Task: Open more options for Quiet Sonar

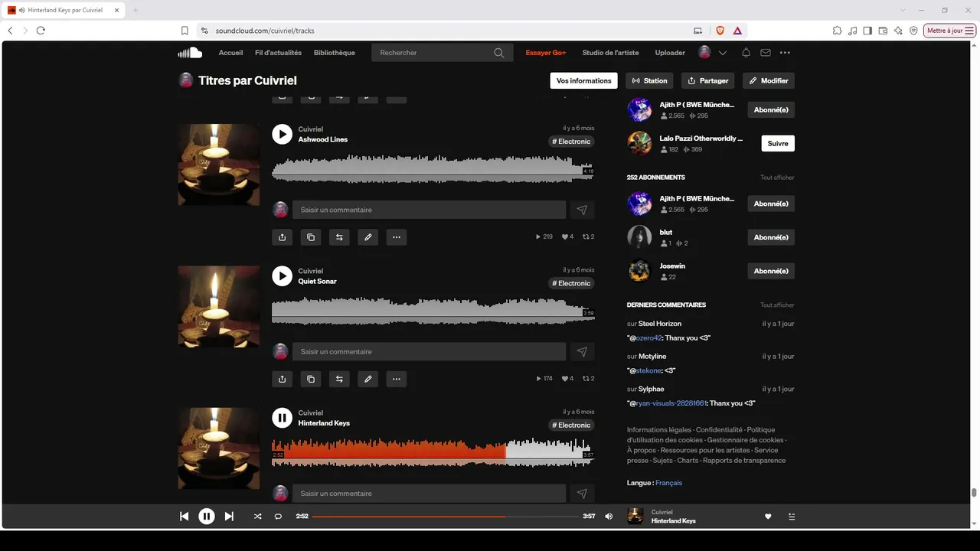Action: pos(397,379)
